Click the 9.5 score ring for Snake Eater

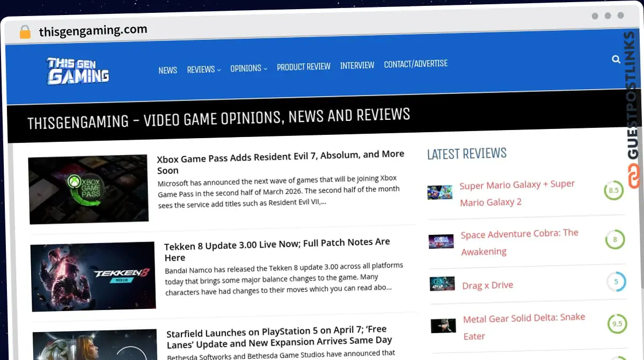617,324
